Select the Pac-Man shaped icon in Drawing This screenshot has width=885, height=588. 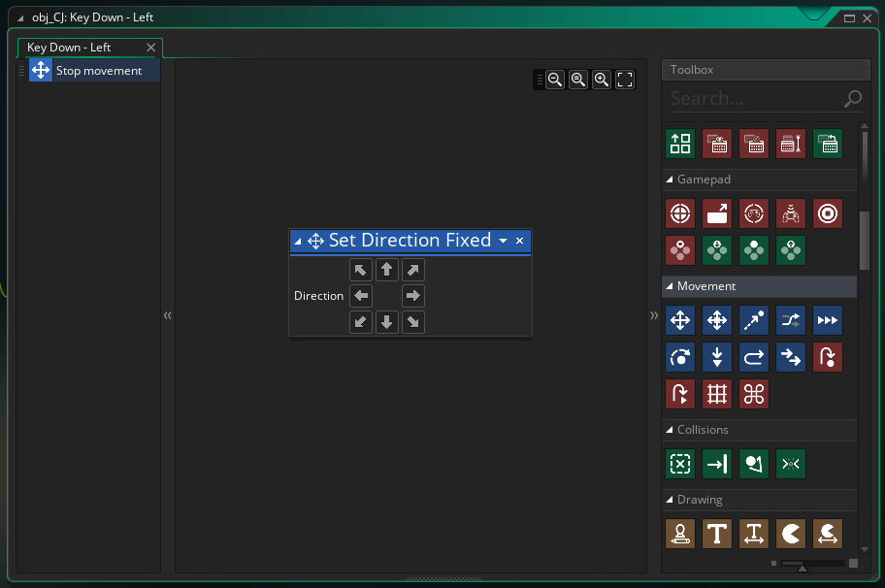tap(791, 534)
